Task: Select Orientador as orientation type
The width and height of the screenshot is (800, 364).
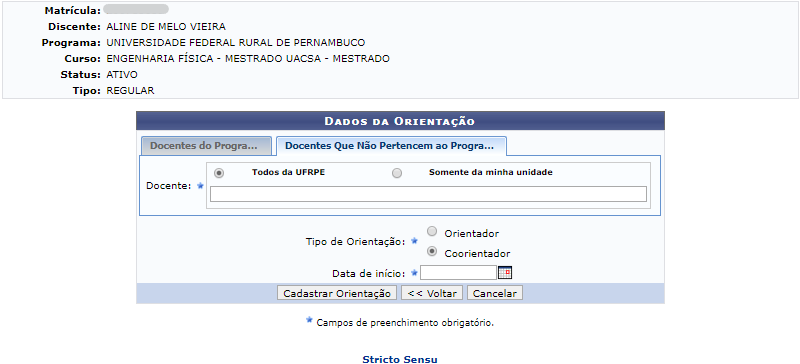Action: pyautogui.click(x=432, y=232)
